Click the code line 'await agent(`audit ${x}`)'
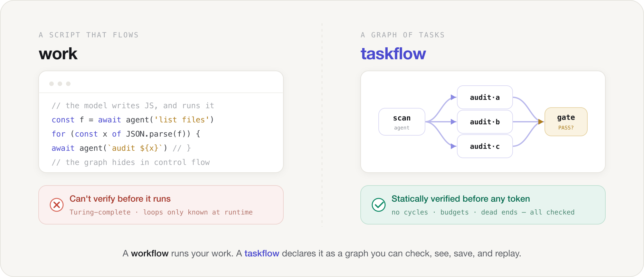 (109, 148)
